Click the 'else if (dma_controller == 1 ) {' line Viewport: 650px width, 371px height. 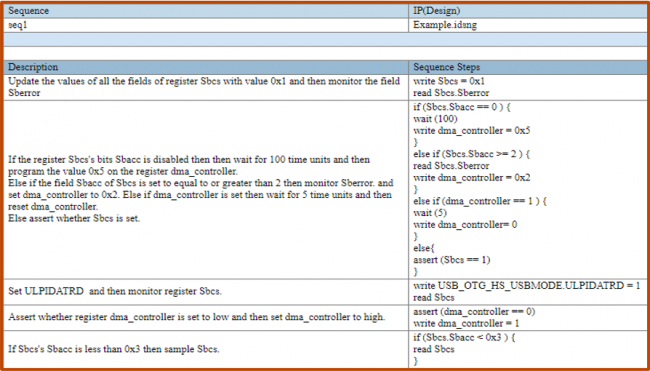(480, 201)
